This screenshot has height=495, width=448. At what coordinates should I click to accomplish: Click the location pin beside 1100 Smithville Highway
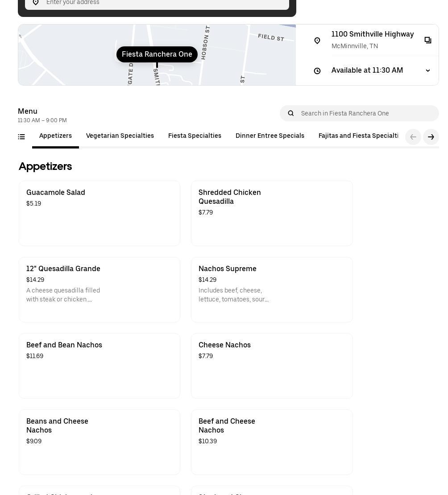(317, 41)
